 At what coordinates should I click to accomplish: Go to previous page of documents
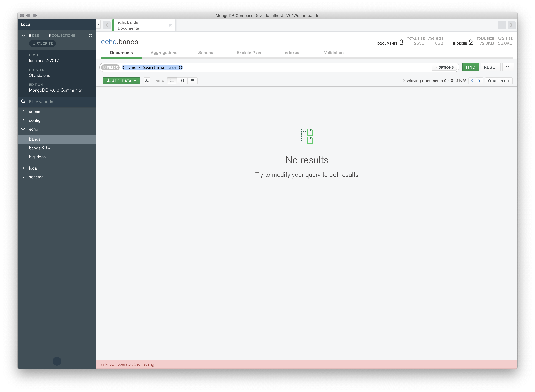point(472,81)
